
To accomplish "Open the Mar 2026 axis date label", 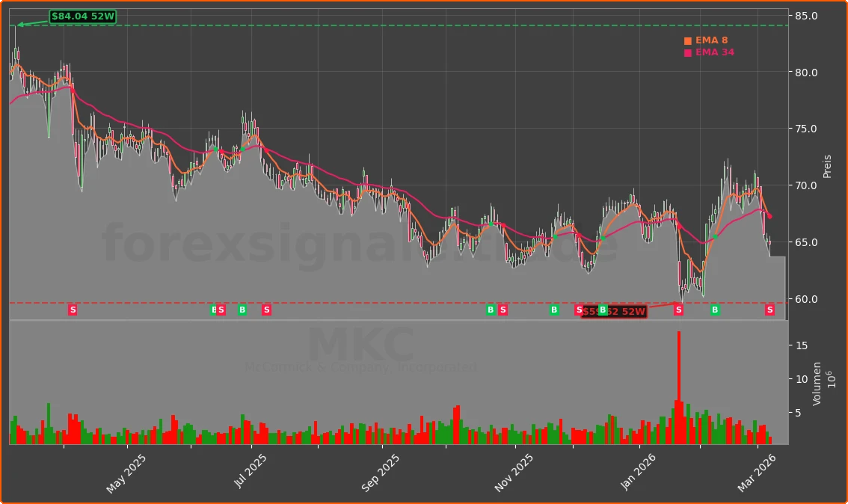I will (758, 470).
